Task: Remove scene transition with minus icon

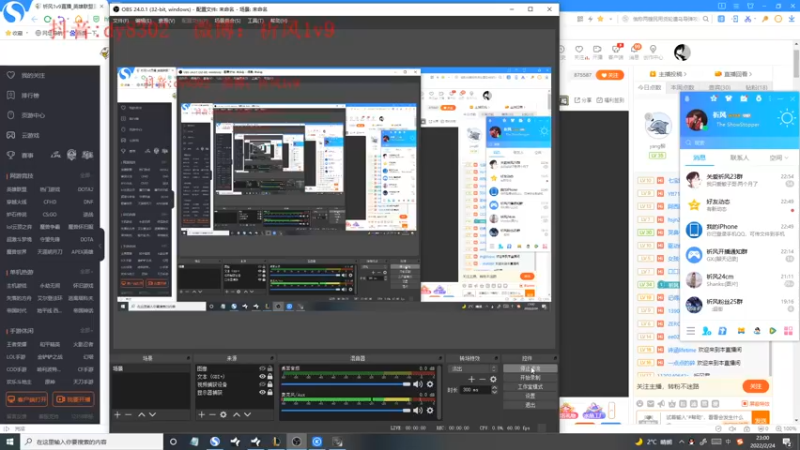Action: click(482, 379)
